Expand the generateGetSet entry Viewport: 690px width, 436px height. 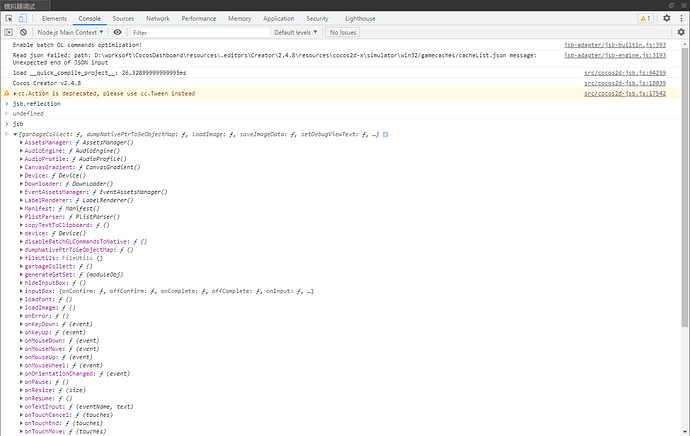coord(21,275)
